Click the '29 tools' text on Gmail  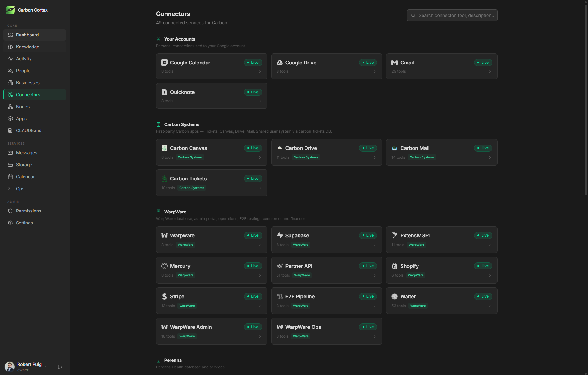(x=399, y=71)
